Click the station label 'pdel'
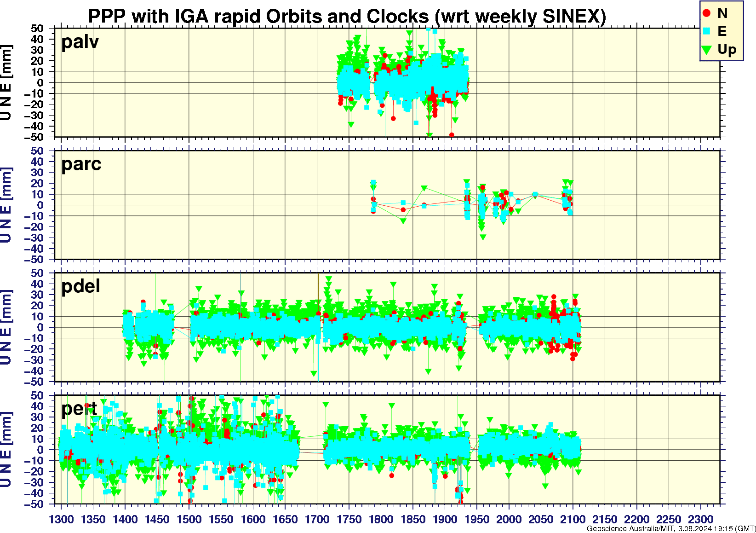The height and width of the screenshot is (533, 756). (80, 286)
